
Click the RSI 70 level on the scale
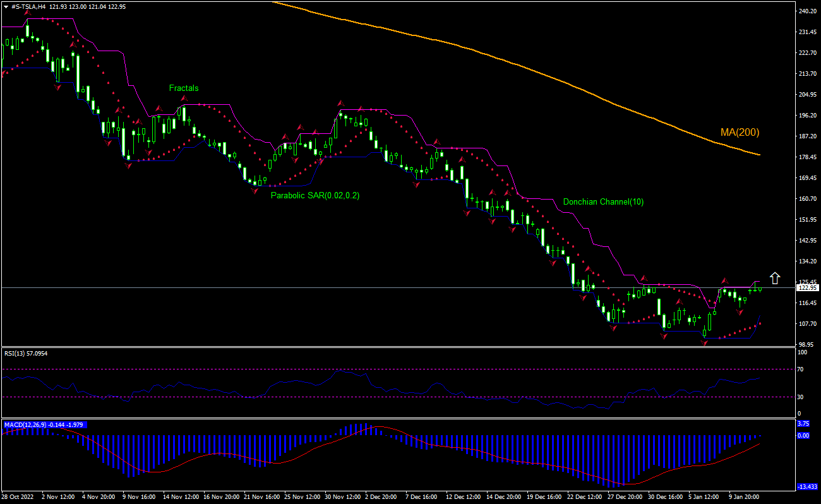801,369
